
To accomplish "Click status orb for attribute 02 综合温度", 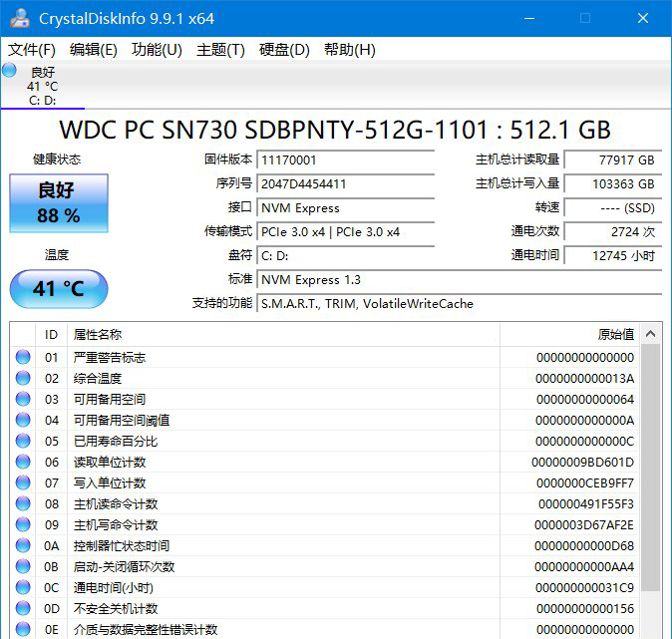I will [23, 378].
